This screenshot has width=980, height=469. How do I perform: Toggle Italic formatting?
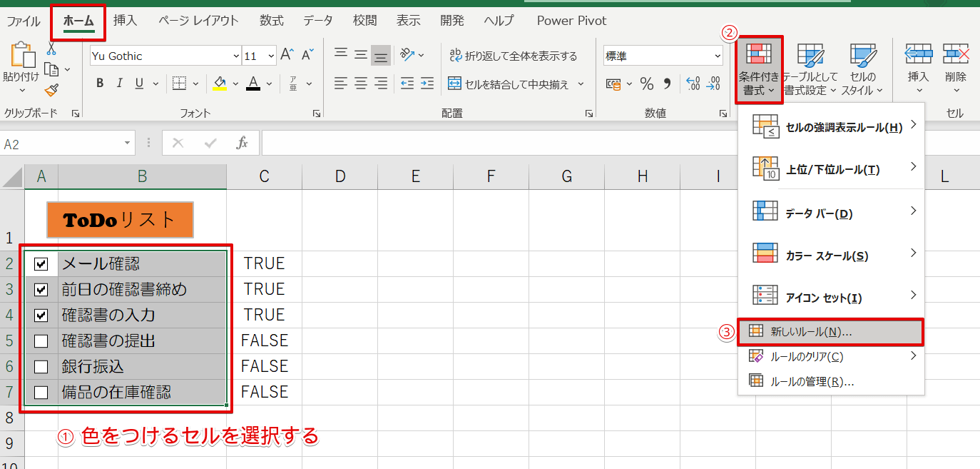coord(119,84)
